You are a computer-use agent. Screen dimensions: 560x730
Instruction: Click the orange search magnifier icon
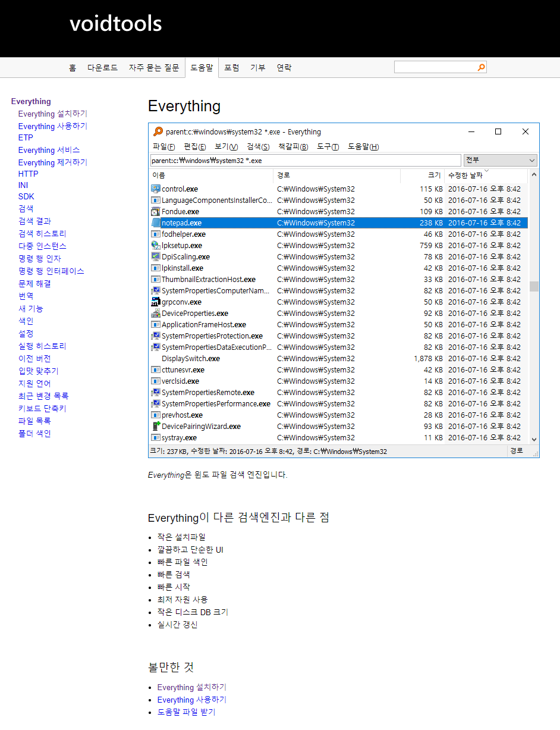pyautogui.click(x=481, y=67)
